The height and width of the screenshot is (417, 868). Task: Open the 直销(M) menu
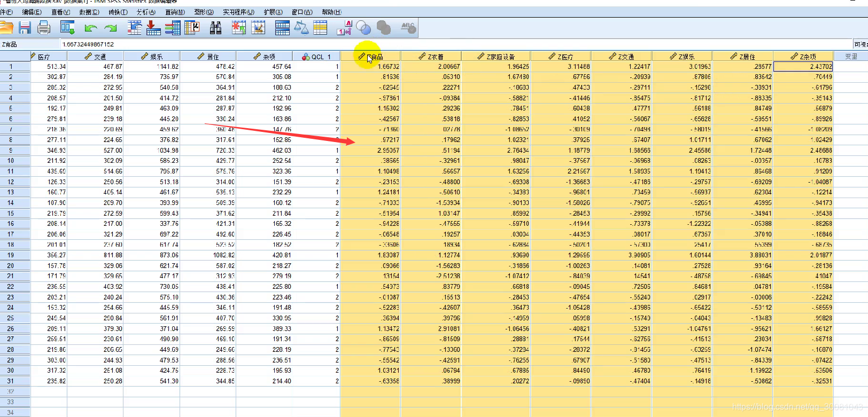point(175,12)
